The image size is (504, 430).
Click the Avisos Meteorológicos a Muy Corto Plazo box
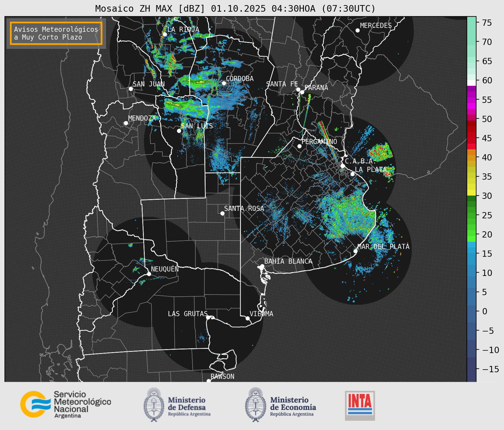click(x=56, y=33)
